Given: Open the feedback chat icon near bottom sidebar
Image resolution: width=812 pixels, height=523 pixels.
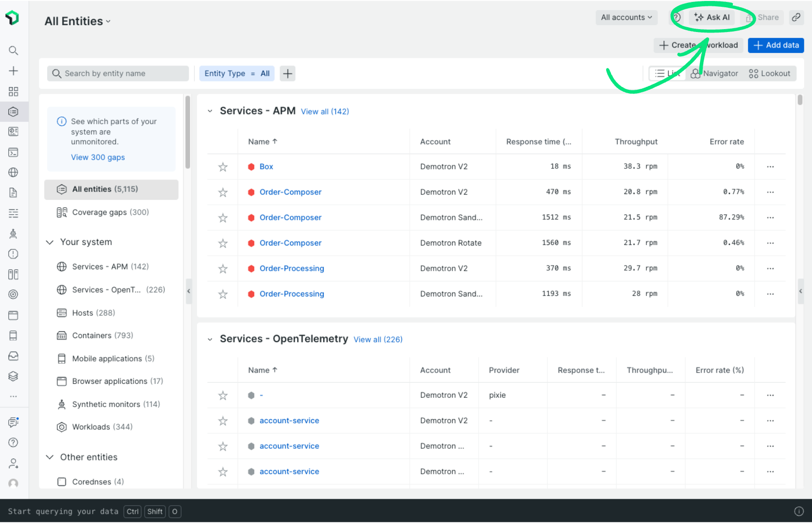Looking at the screenshot, I should tap(13, 422).
